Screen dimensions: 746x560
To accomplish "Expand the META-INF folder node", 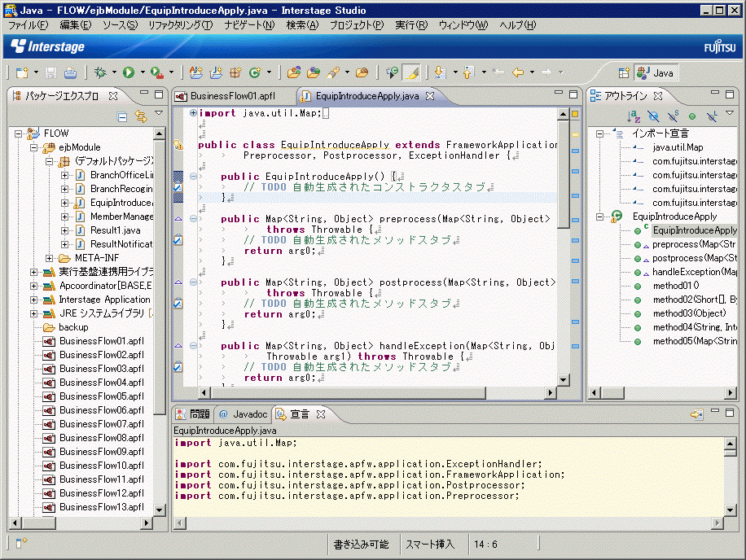I will point(50,258).
